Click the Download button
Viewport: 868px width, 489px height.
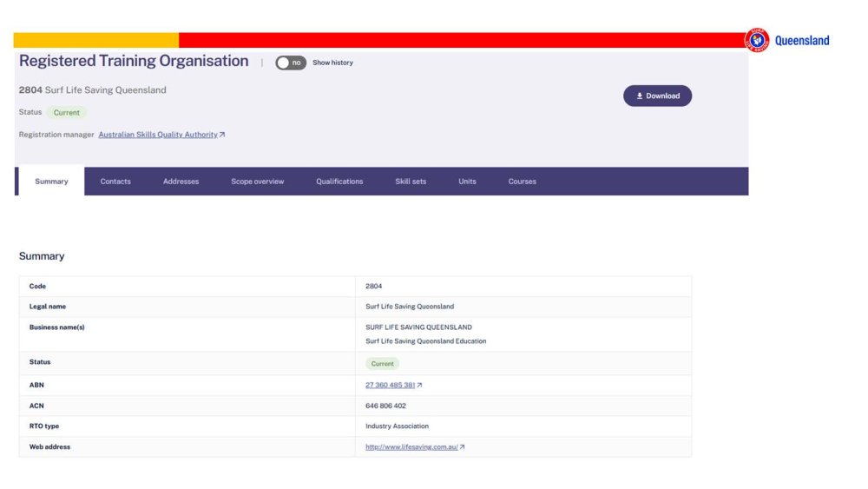tap(657, 96)
